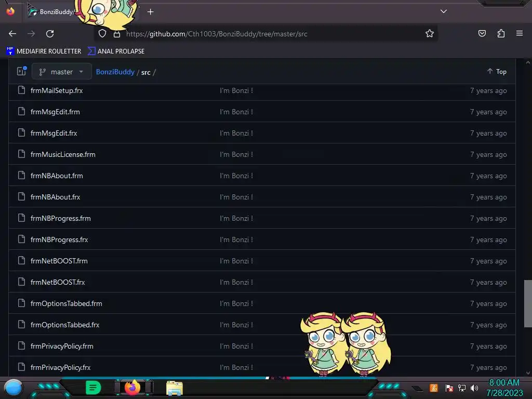Open file frmNBAbout.frx
532x399 pixels.
(x=55, y=197)
